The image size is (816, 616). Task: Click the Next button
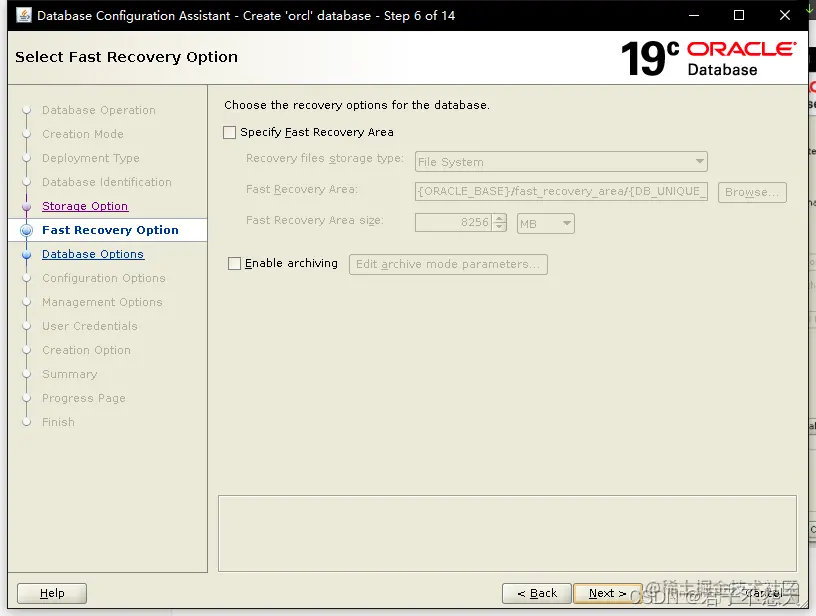coord(607,593)
